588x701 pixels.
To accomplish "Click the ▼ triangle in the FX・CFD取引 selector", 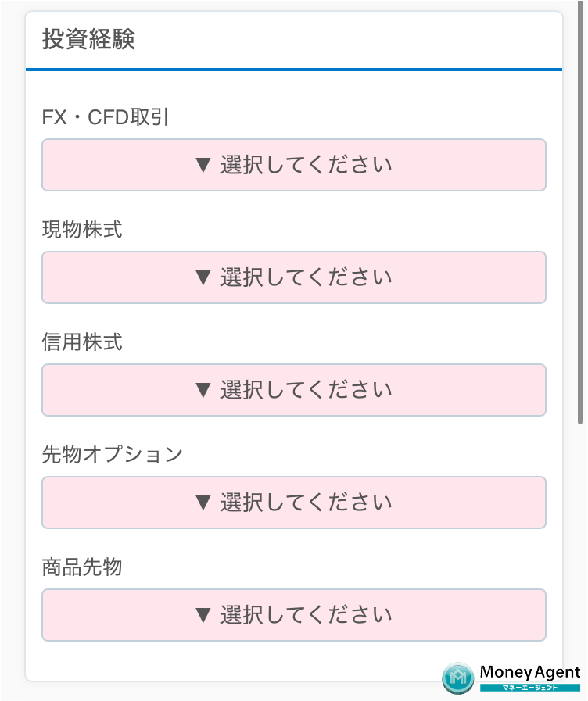I will pyautogui.click(x=203, y=165).
